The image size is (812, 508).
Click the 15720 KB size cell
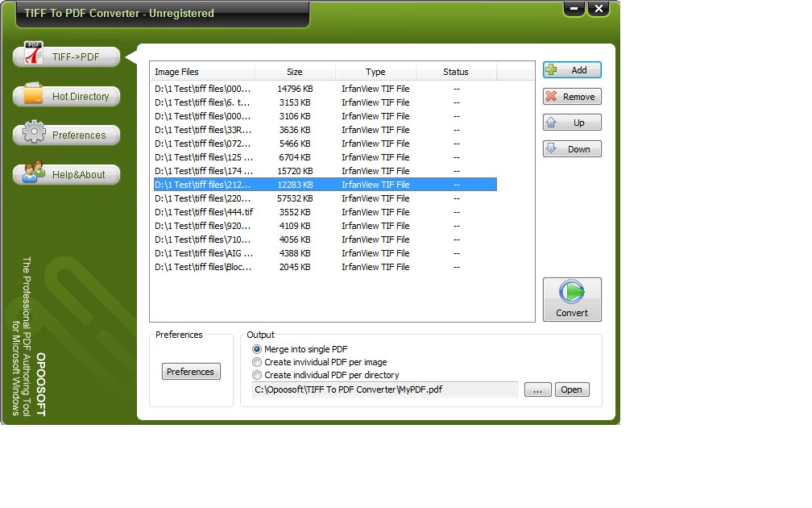295,171
